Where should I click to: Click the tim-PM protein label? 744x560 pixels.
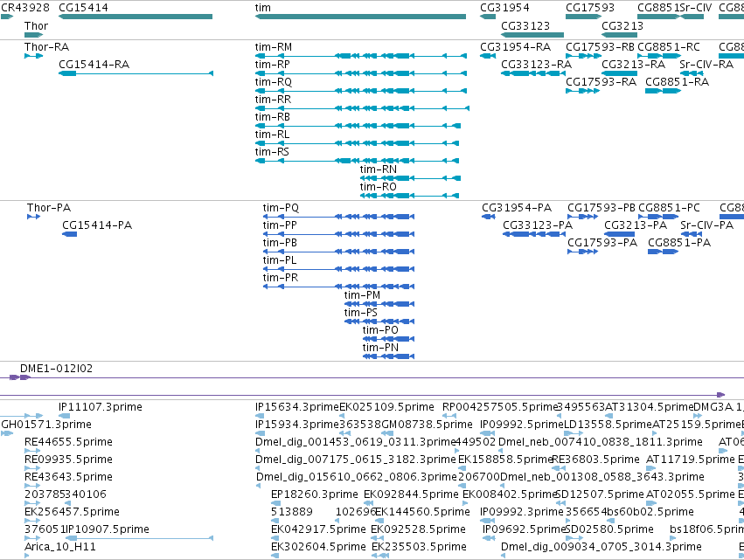pyautogui.click(x=362, y=295)
